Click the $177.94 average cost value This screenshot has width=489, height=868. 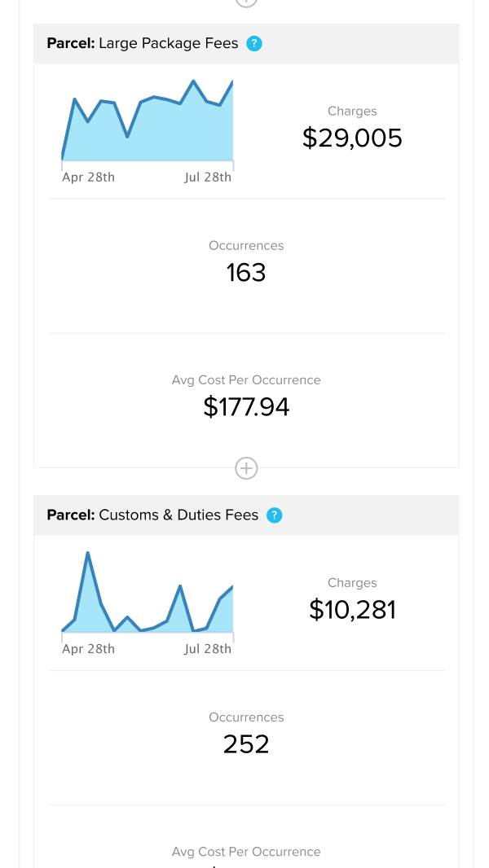pos(246,407)
